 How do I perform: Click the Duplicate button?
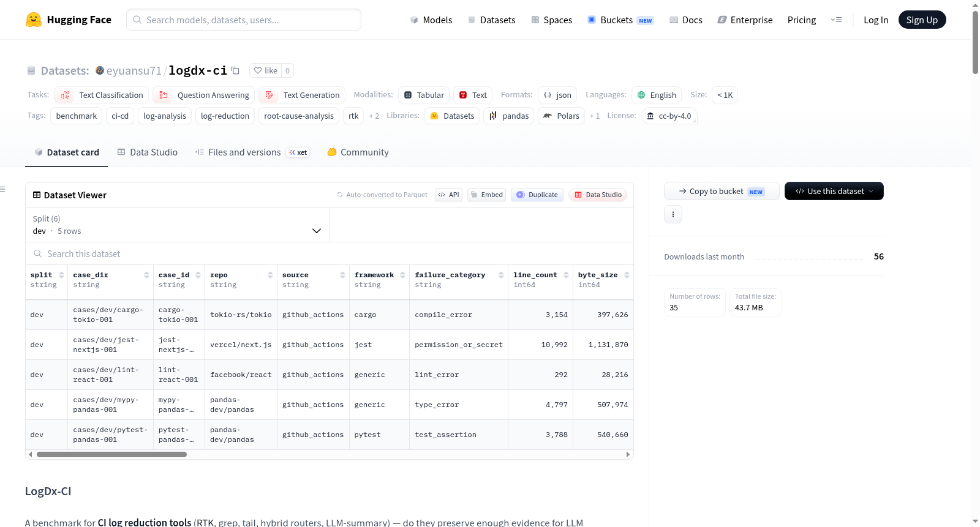click(537, 195)
